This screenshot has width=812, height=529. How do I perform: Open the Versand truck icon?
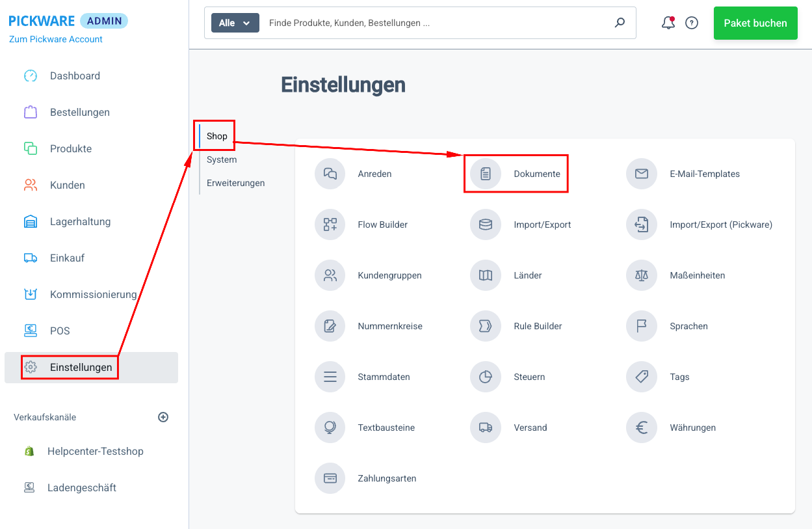tap(486, 427)
